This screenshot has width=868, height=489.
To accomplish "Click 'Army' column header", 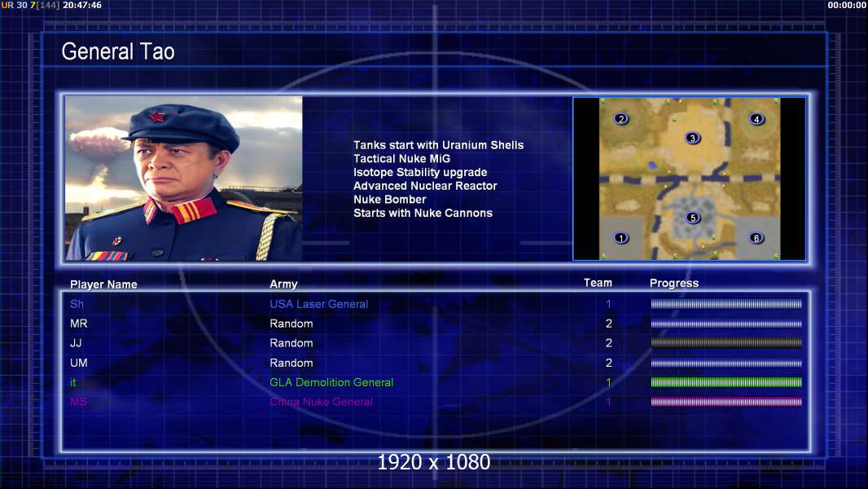I will click(283, 284).
